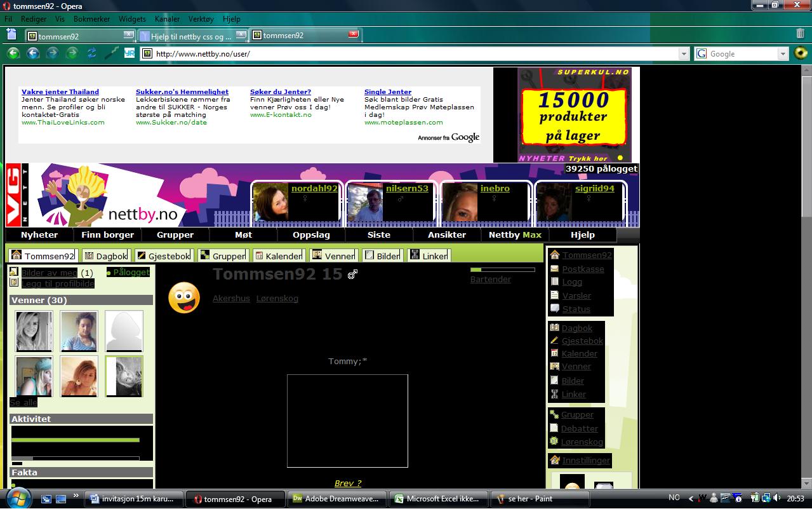Click Legg til profilbilde link
The width and height of the screenshot is (812, 509).
(x=58, y=283)
